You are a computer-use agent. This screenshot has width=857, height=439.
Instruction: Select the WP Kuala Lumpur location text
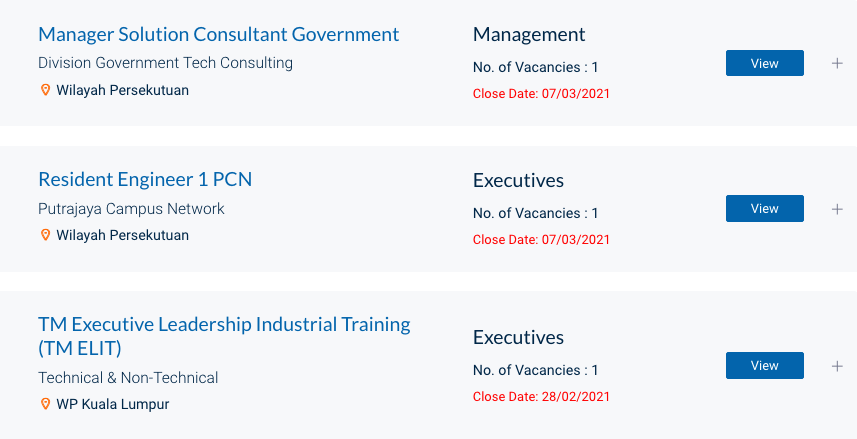click(x=113, y=405)
